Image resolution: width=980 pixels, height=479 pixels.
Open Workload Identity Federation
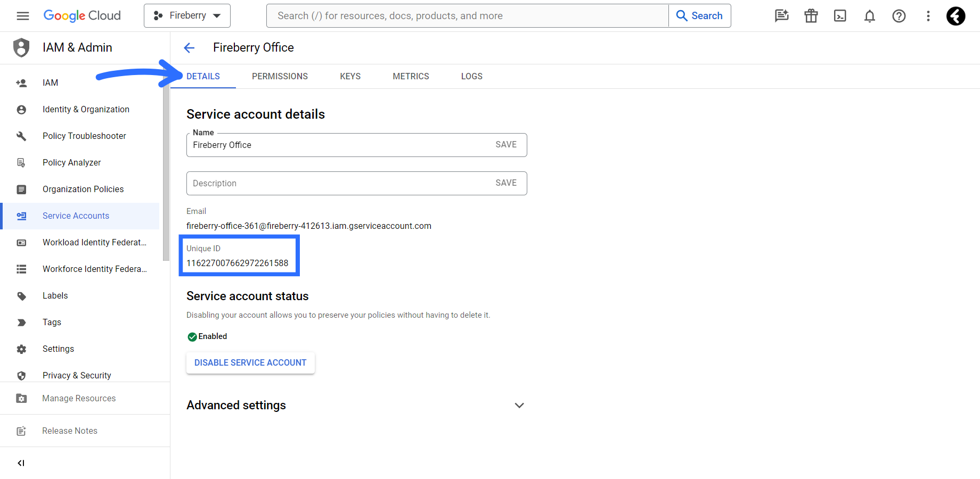click(80, 242)
